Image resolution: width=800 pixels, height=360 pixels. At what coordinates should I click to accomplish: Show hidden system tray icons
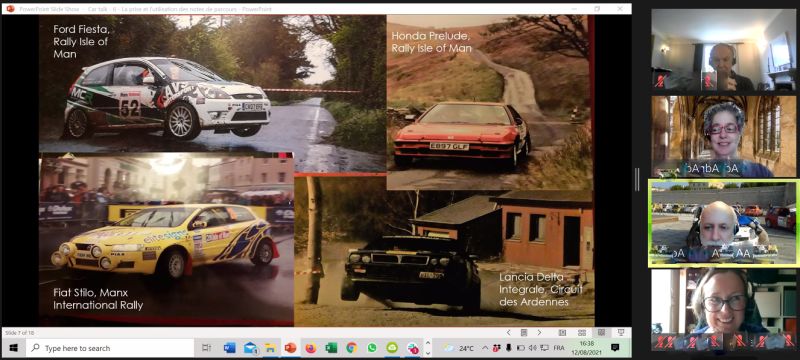[485, 348]
